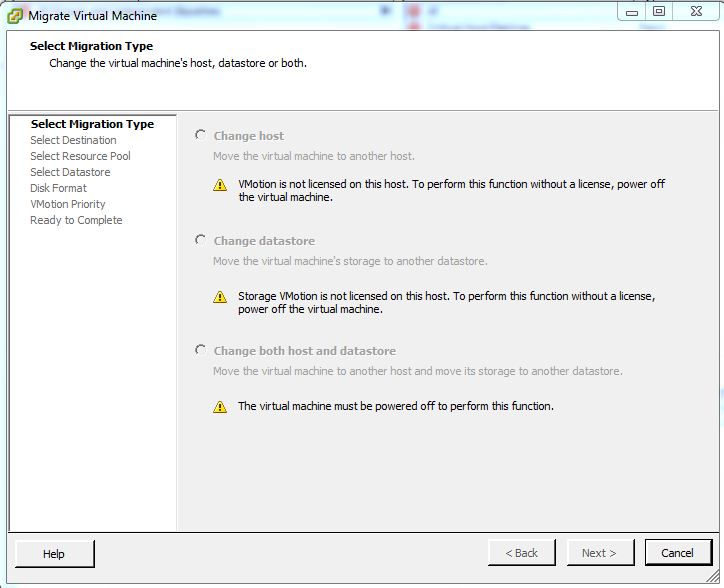Go to Ready to Complete step
This screenshot has height=588, width=724.
pos(76,220)
